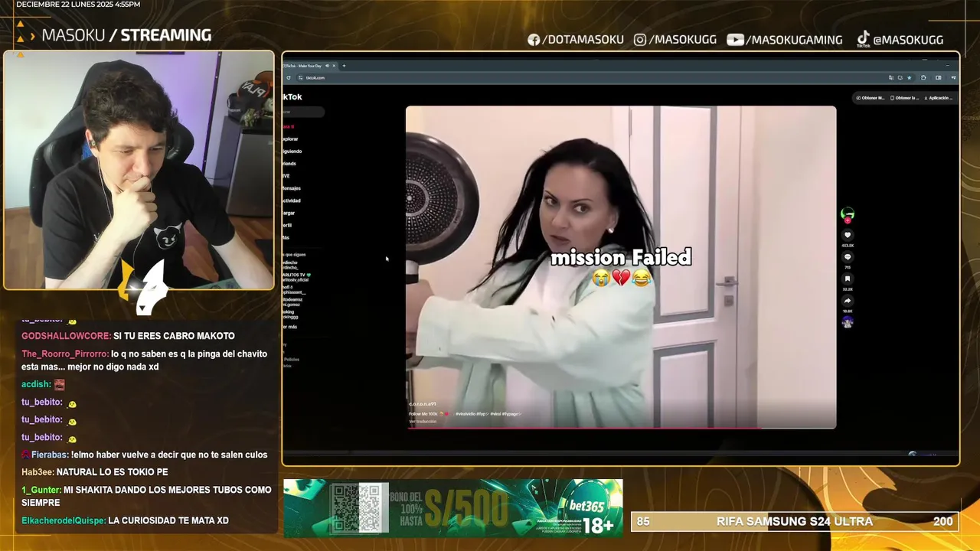Image resolution: width=980 pixels, height=551 pixels.
Task: Open Cargar in the TikTok sidebar
Action: point(289,213)
